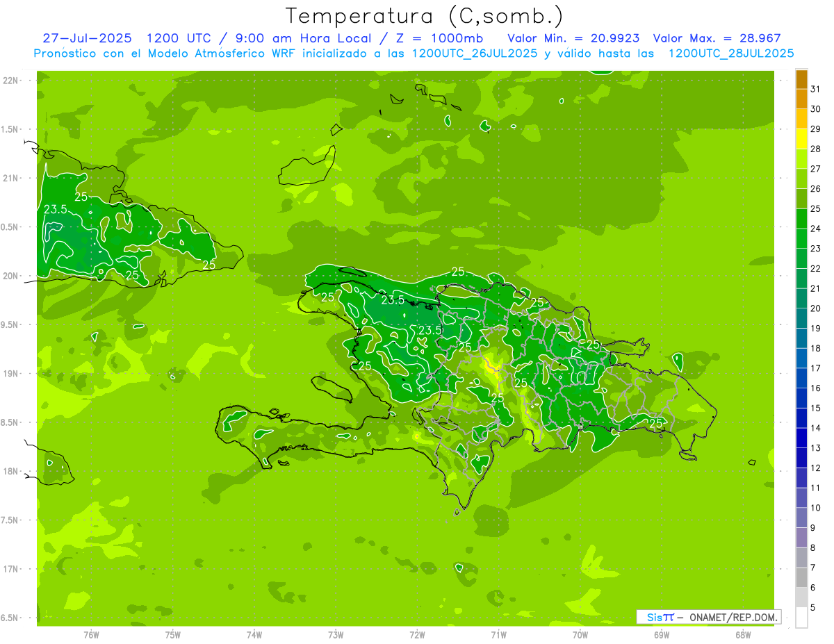Click the 76W longitude axis label

click(91, 634)
